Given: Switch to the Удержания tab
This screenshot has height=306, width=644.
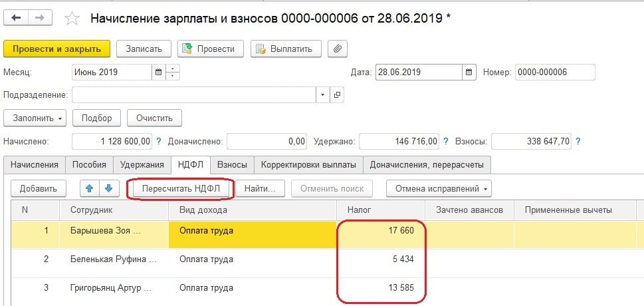Looking at the screenshot, I should click(142, 164).
